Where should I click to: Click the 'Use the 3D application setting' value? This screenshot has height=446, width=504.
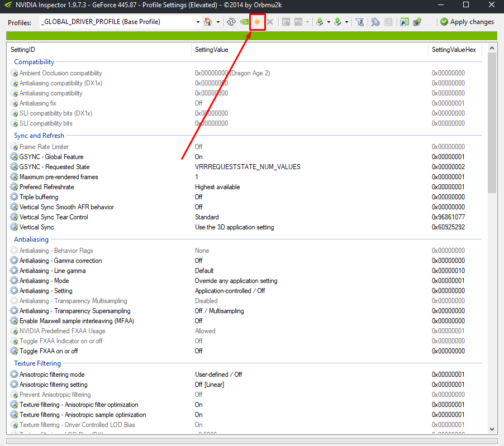coord(234,227)
